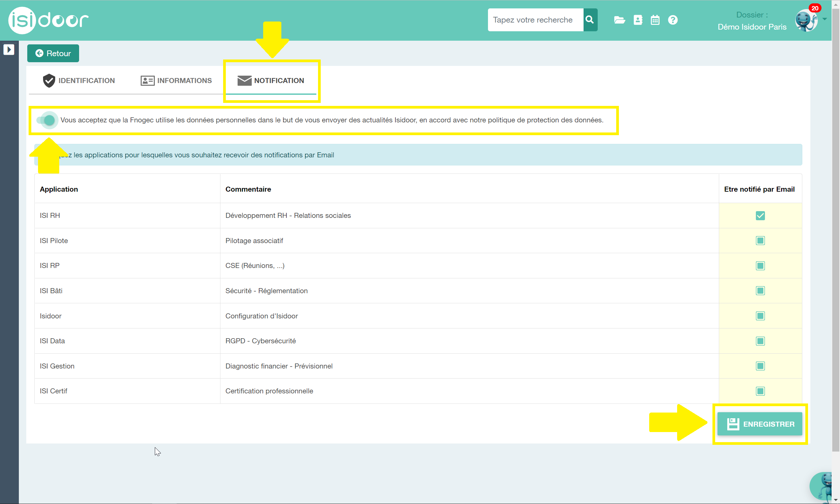
Task: Click the 'ISI Gestion' application cell
Action: (x=127, y=366)
